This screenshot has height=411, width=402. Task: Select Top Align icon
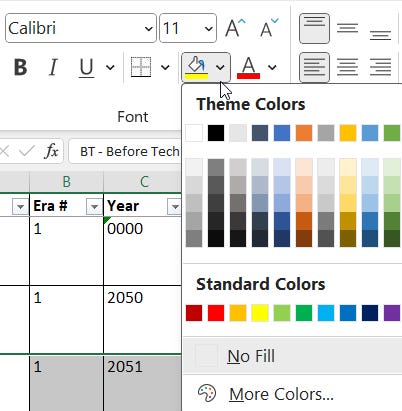pyautogui.click(x=314, y=28)
